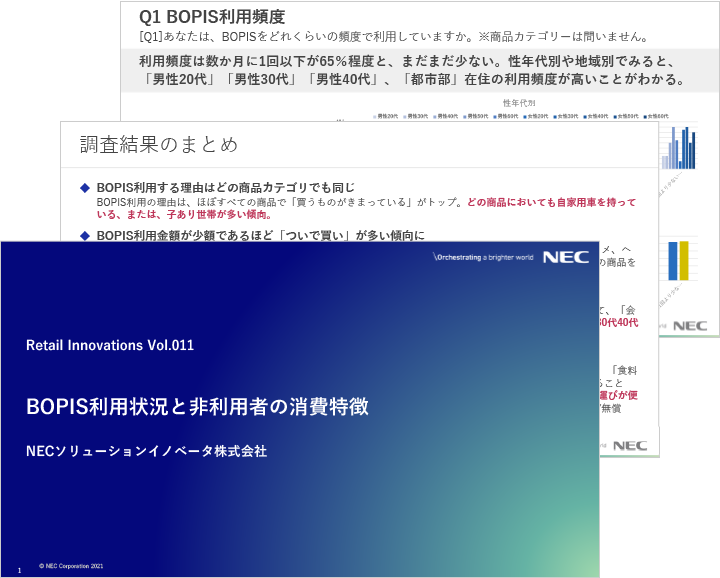
Task: Click the '© NEC Corporation 2021' footer
Action: (71, 566)
